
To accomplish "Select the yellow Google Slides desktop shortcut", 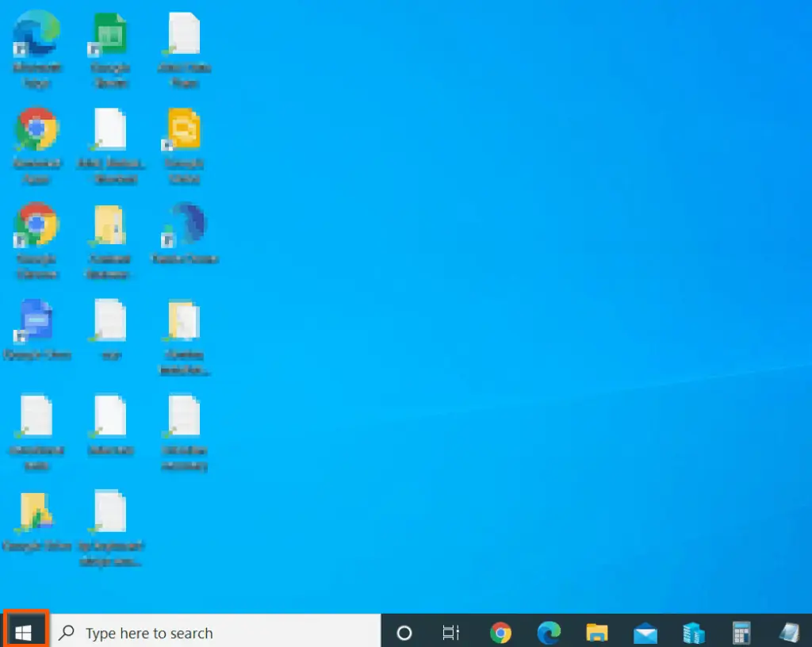I will point(184,130).
